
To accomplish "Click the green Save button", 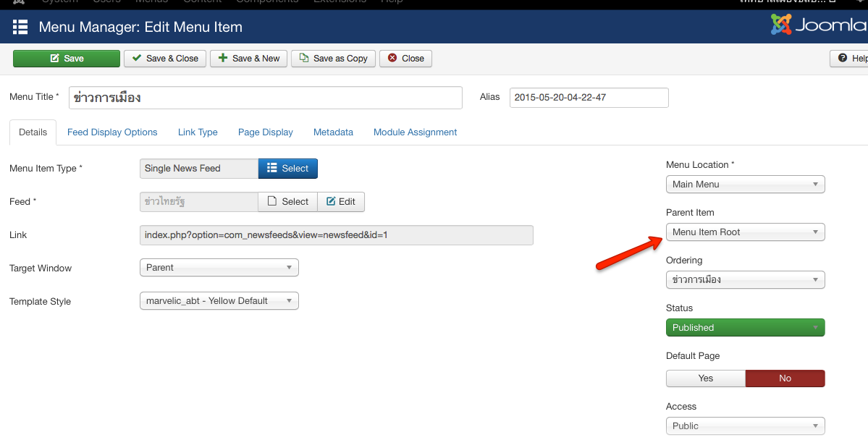I will [67, 59].
